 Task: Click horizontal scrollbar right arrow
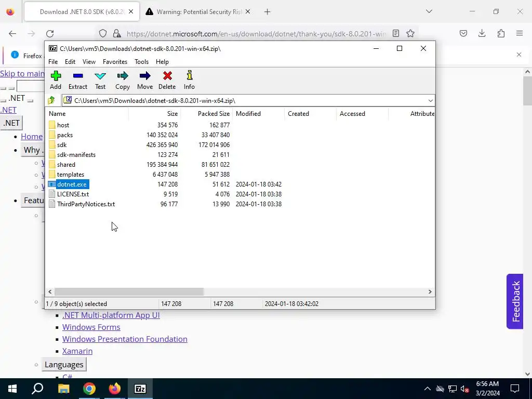(x=430, y=292)
